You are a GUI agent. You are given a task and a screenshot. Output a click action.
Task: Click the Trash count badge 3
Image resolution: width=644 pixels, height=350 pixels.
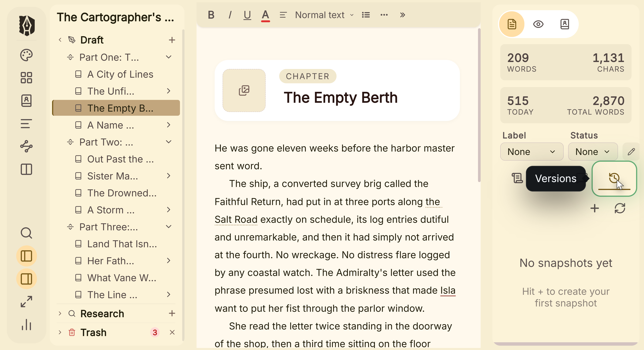pyautogui.click(x=155, y=332)
